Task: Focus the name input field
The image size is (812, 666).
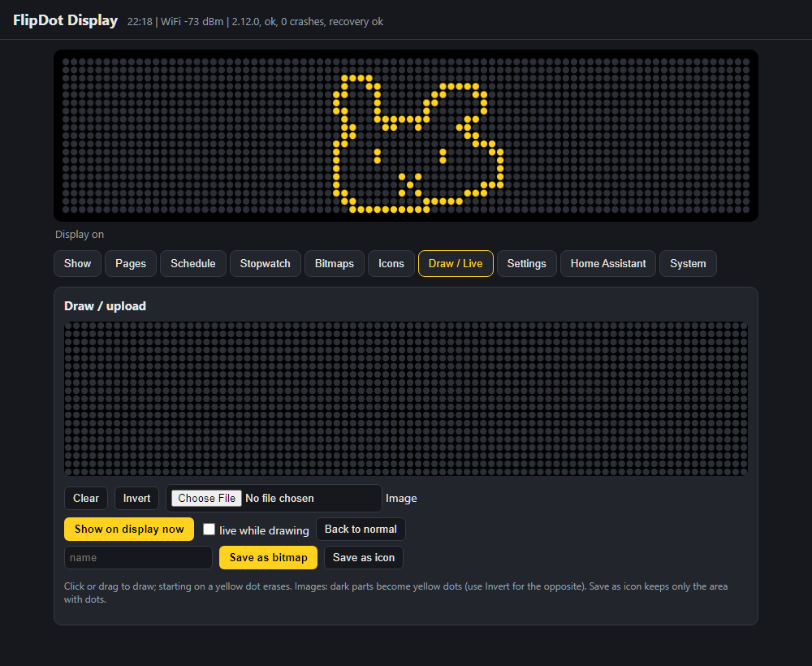Action: [x=138, y=558]
